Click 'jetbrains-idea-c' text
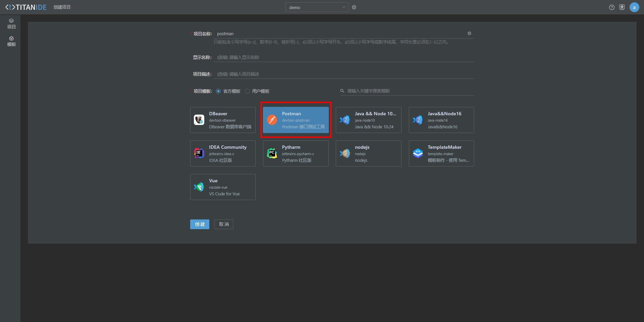Image resolution: width=644 pixels, height=322 pixels. point(221,154)
